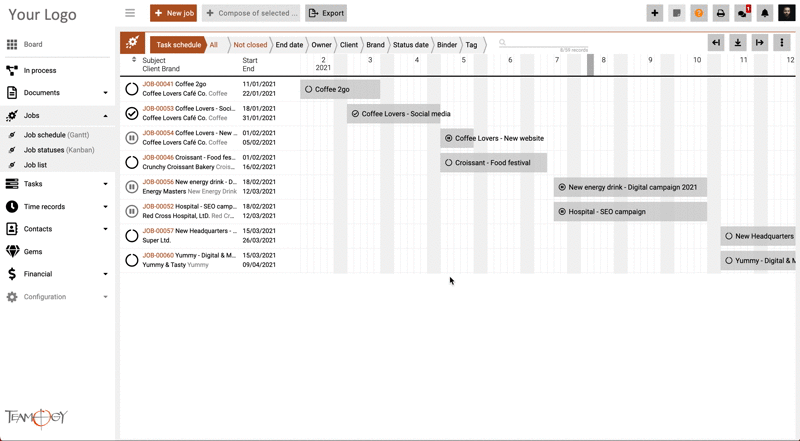
Task: Expand the Configuration menu arrow
Action: (x=106, y=297)
